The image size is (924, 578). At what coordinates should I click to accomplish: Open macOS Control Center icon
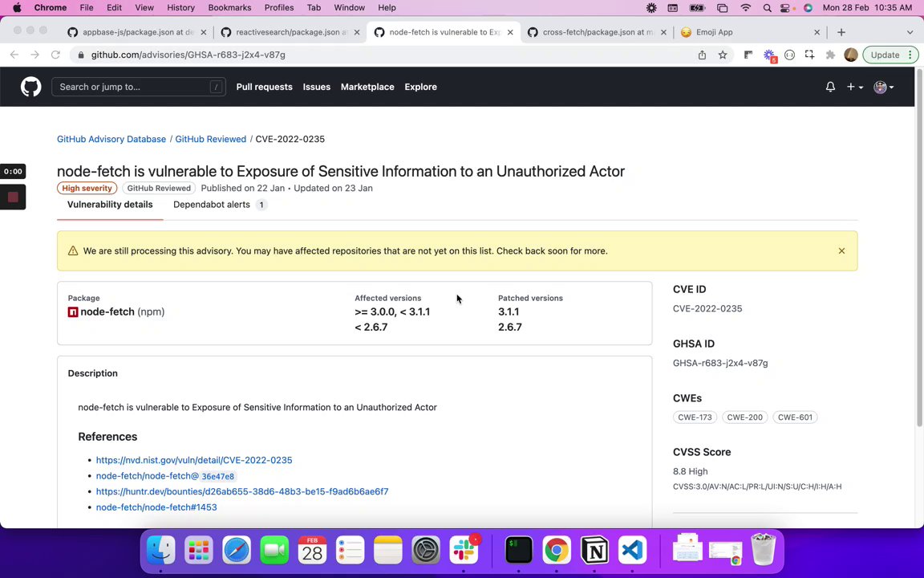coord(785,8)
